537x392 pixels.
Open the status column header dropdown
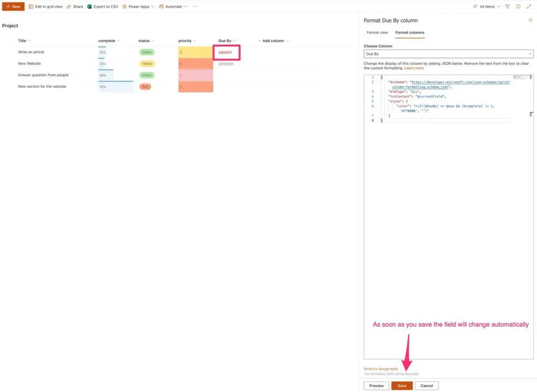pyautogui.click(x=153, y=41)
